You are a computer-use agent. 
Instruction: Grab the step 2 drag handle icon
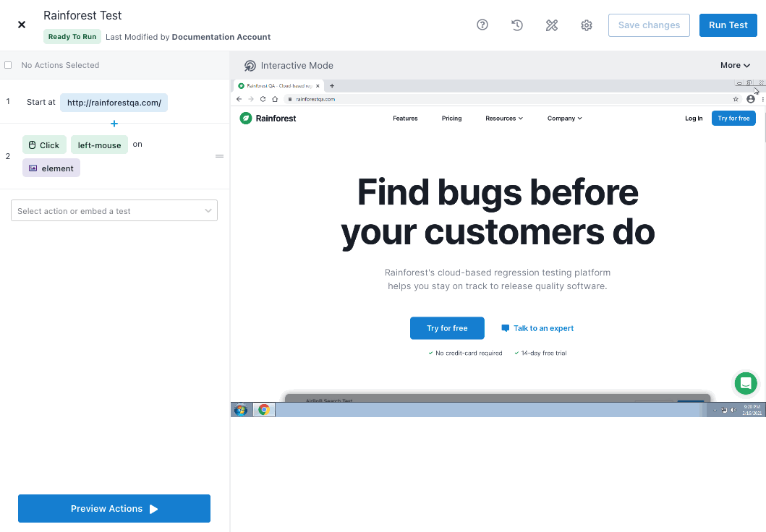pos(219,156)
